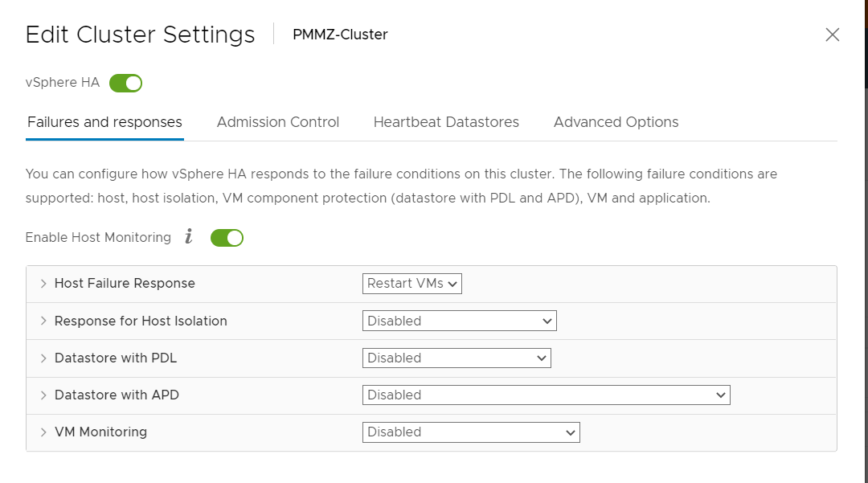868x483 pixels.
Task: Open the Advanced Options tab
Action: click(616, 122)
